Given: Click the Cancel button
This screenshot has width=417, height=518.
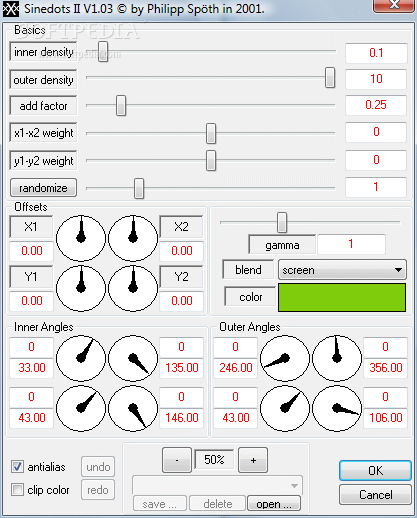Looking at the screenshot, I should pos(375,495).
